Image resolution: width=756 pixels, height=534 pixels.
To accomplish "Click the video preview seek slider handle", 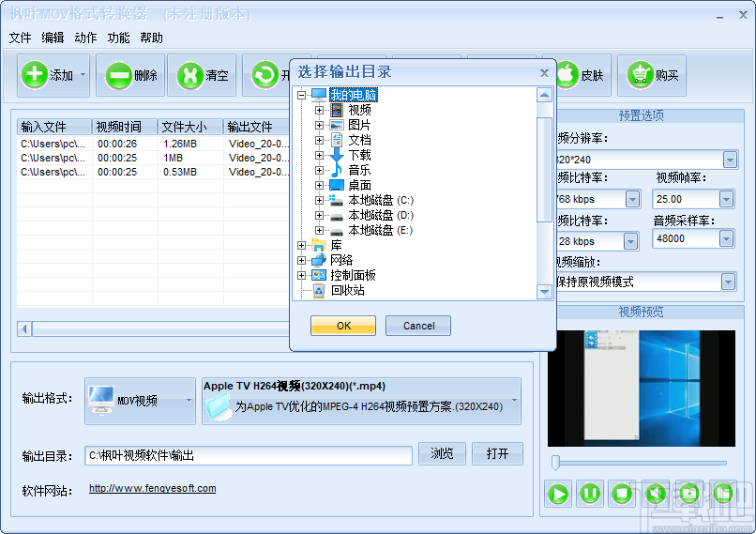I will pos(555,462).
